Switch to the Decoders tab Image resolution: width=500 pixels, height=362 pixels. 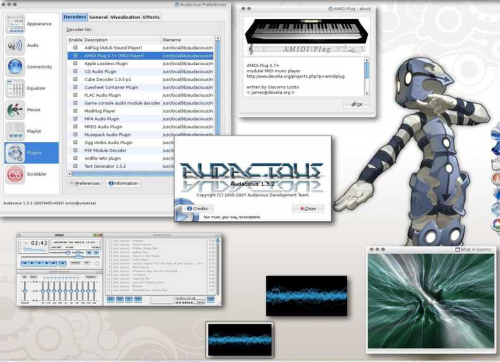click(x=75, y=17)
